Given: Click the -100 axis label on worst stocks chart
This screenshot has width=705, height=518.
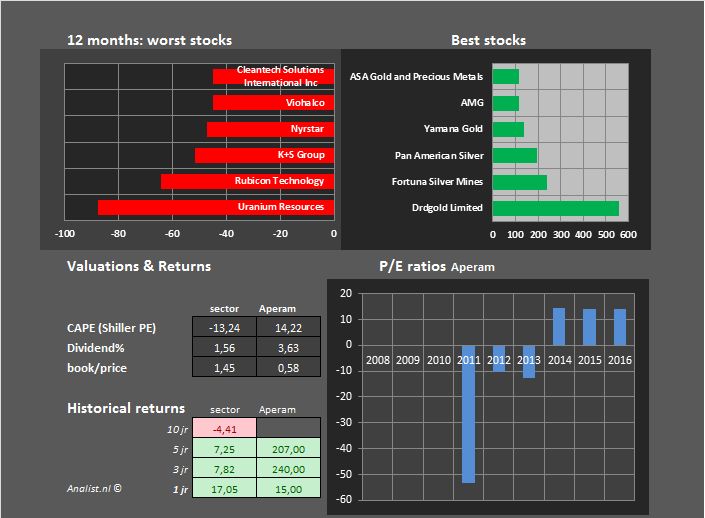Looking at the screenshot, I should 65,233.
